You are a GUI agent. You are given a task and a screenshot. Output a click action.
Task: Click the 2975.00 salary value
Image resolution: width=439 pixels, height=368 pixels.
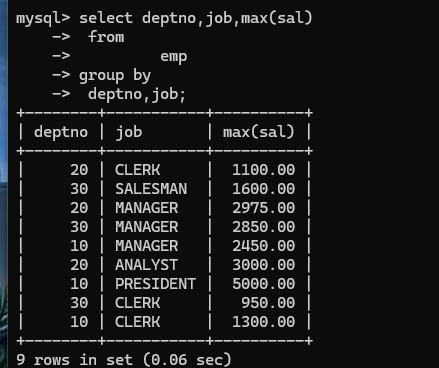pyautogui.click(x=263, y=208)
